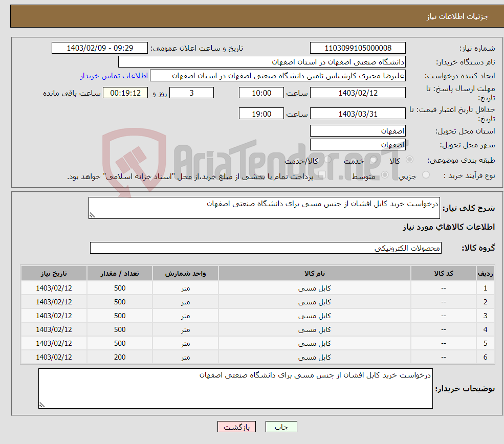Click کابل مسی in row 1
Viewport: 504px width, 444px height.
314,288
